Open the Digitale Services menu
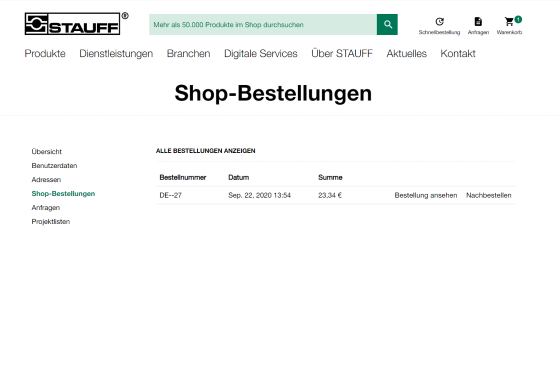 (261, 54)
